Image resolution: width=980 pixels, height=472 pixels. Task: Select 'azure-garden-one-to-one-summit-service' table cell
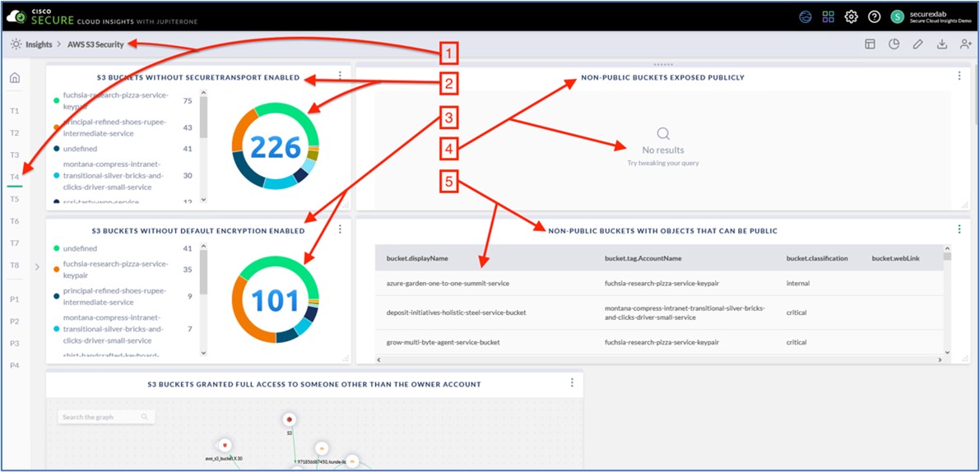448,283
